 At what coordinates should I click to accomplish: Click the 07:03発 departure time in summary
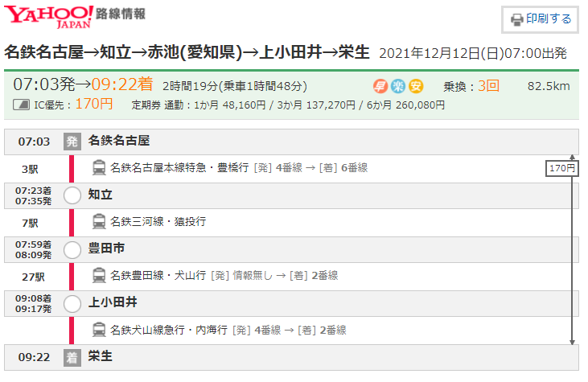[x=44, y=84]
